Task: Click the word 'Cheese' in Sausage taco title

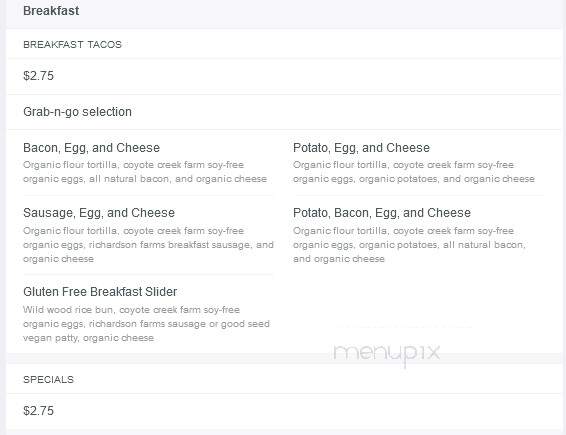Action: coord(153,213)
